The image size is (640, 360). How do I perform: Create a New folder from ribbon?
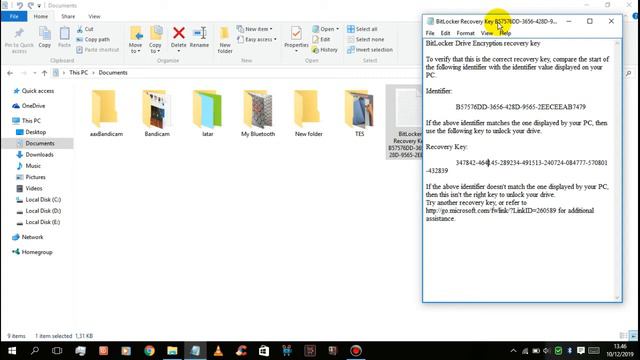[225, 40]
